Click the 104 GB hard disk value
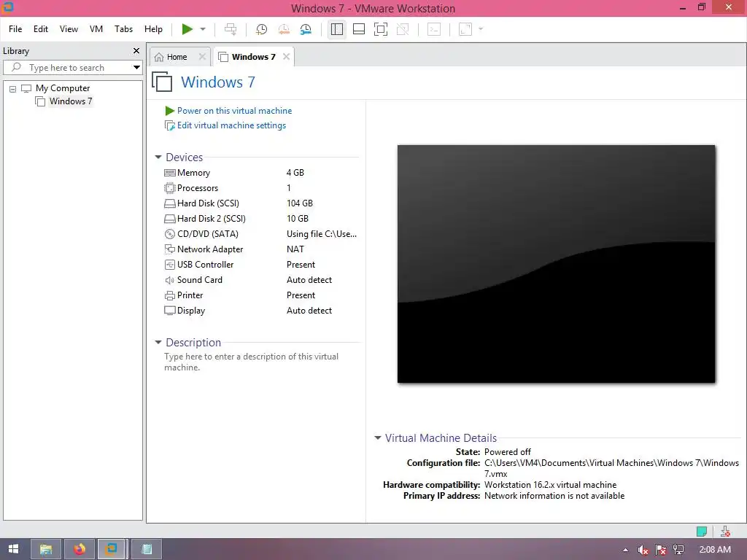The width and height of the screenshot is (747, 560). coord(300,203)
